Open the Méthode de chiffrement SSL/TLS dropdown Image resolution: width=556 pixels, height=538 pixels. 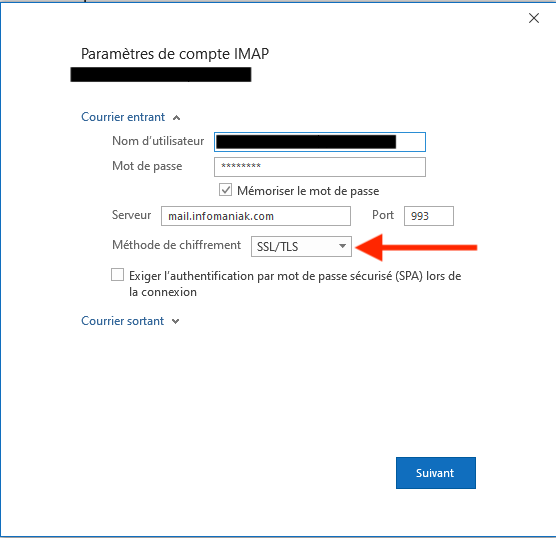pos(301,246)
